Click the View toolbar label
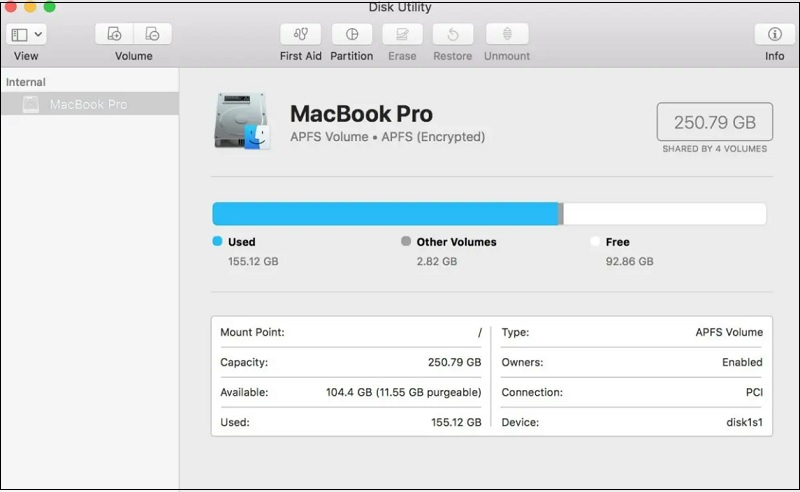The height and width of the screenshot is (492, 800). [x=26, y=56]
